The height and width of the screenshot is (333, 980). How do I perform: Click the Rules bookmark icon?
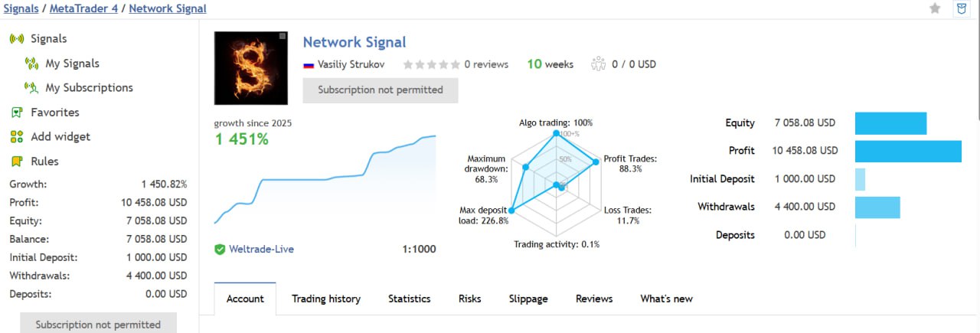(17, 162)
